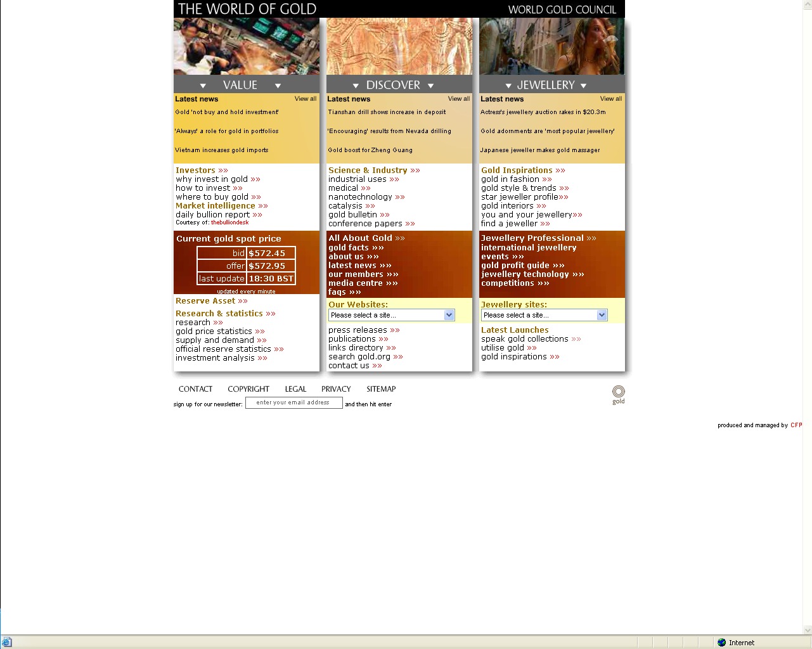Click the arrows beside Gold Inspirations heading
The image size is (812, 649).
pos(560,170)
